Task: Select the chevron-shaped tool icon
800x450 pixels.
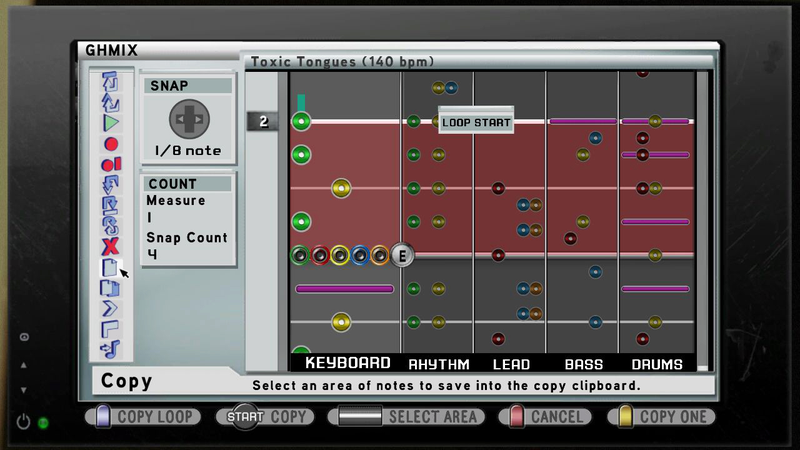Action: [x=110, y=309]
